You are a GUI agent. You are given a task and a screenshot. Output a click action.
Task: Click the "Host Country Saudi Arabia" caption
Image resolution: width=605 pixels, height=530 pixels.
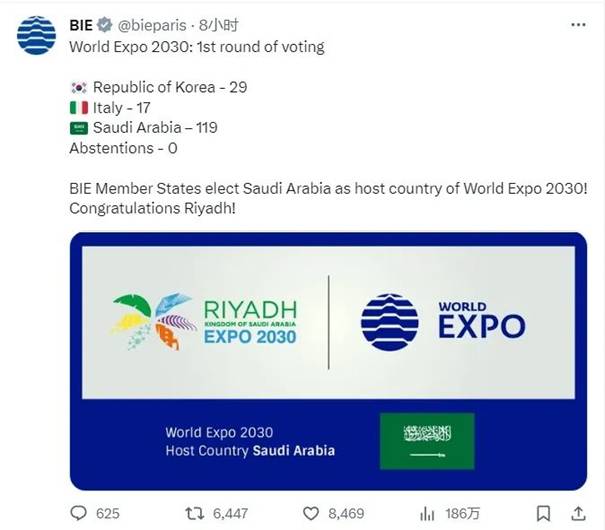(x=250, y=451)
